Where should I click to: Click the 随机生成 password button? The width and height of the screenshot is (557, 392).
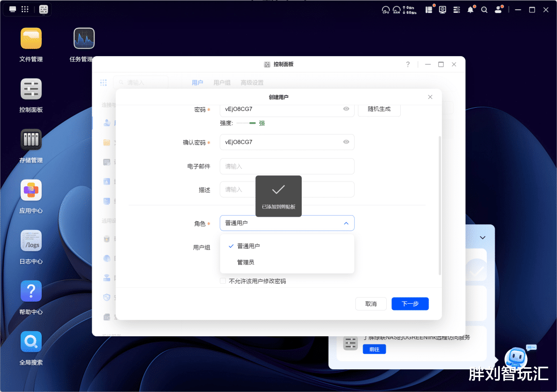point(379,109)
